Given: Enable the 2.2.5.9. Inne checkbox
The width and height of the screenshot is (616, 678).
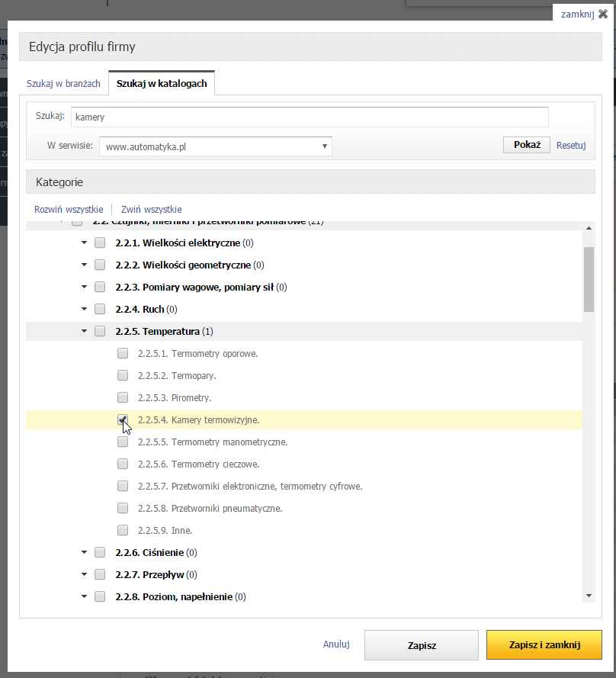Looking at the screenshot, I should pyautogui.click(x=123, y=530).
